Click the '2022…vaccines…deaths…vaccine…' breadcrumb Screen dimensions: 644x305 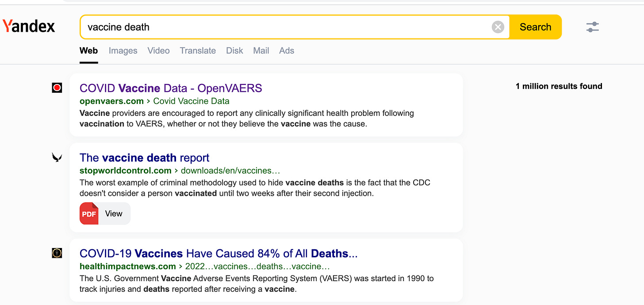257,267
